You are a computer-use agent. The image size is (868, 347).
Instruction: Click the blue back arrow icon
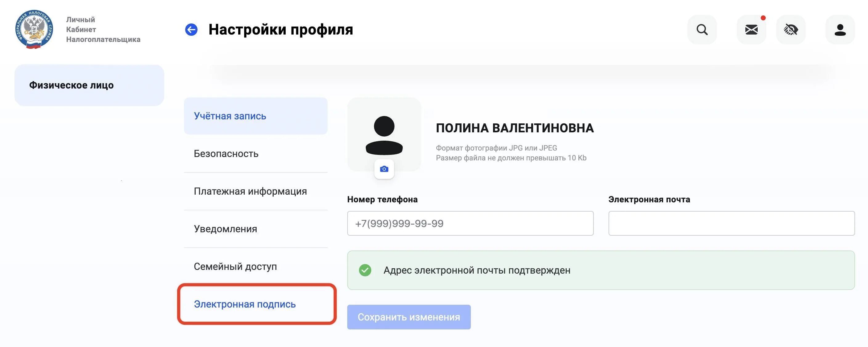coord(191,30)
